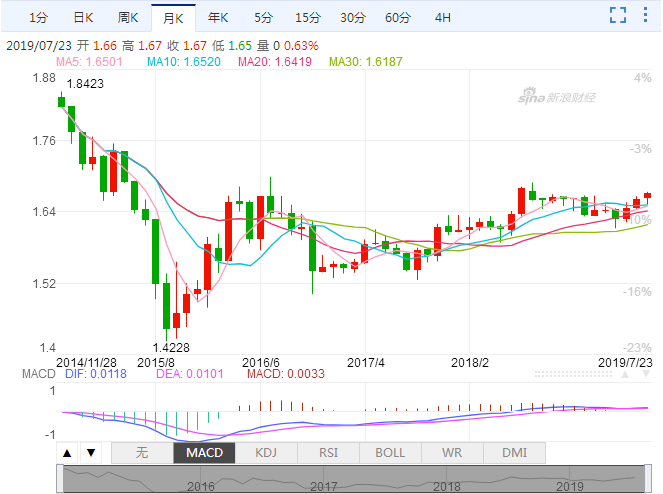Click the MA5: 1.6501 legend label
This screenshot has height=494, width=663.
pyautogui.click(x=89, y=62)
